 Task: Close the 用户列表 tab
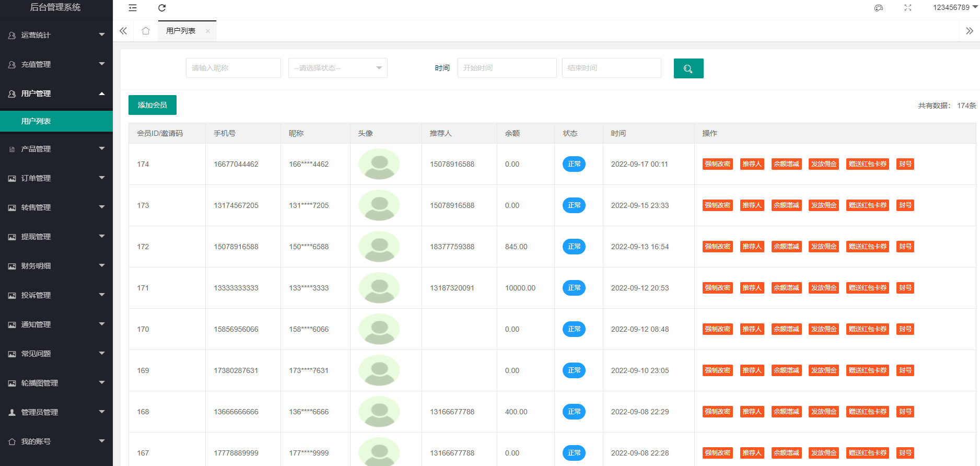208,31
